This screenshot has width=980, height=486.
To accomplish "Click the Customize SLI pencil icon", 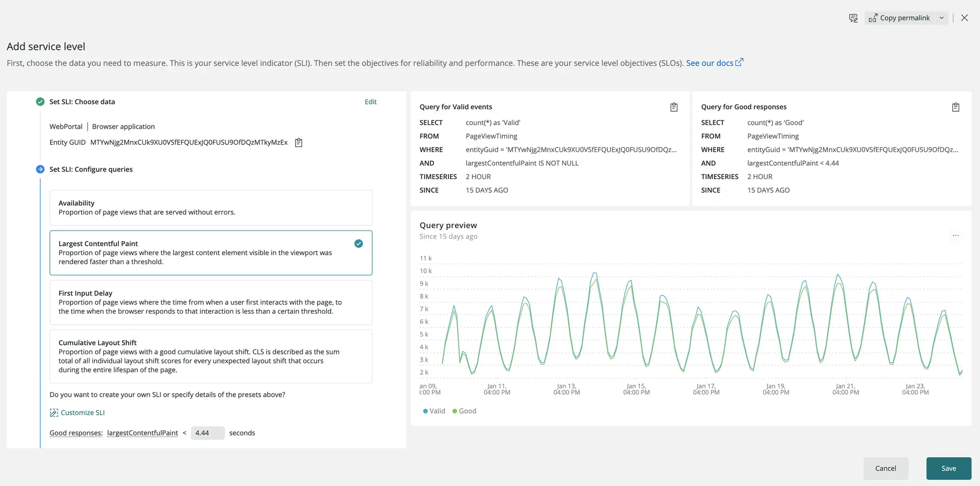I will [x=54, y=413].
